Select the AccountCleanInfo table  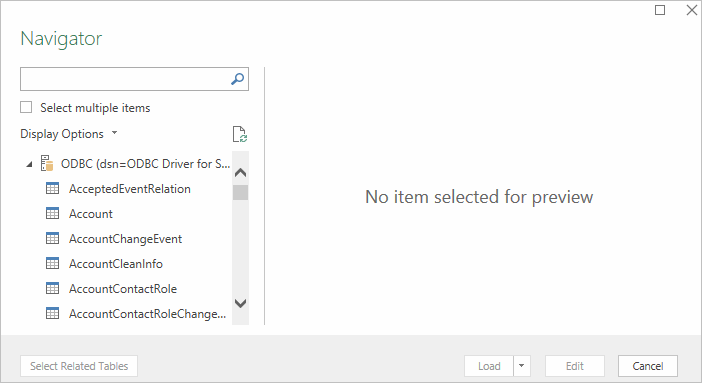pos(116,263)
